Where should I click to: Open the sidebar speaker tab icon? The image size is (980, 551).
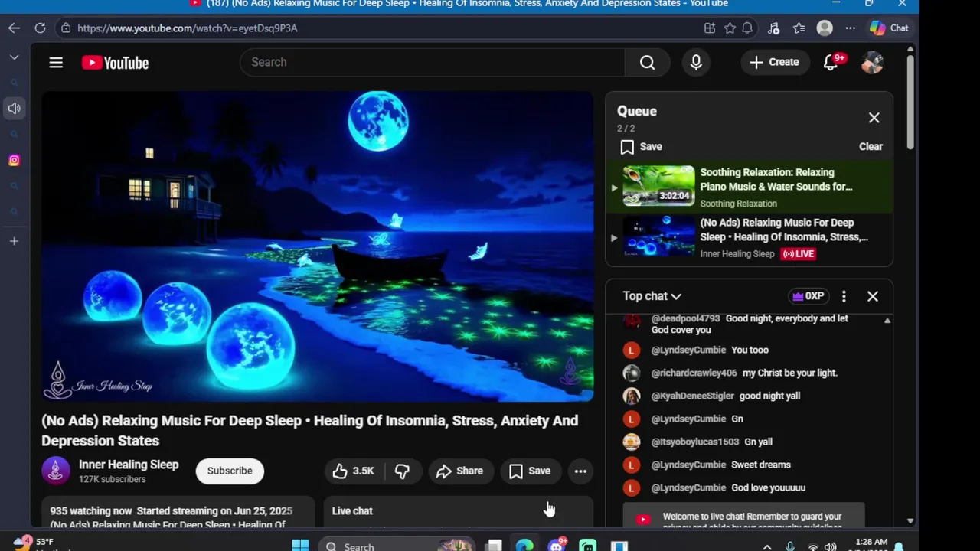tap(14, 109)
